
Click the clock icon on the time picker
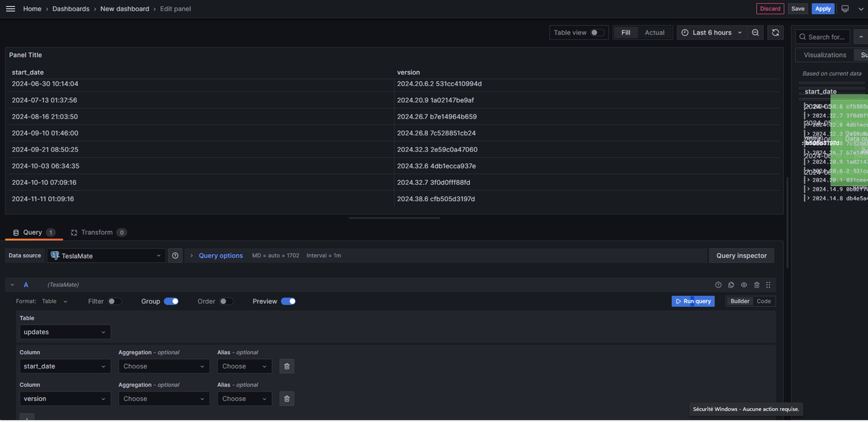pos(685,33)
